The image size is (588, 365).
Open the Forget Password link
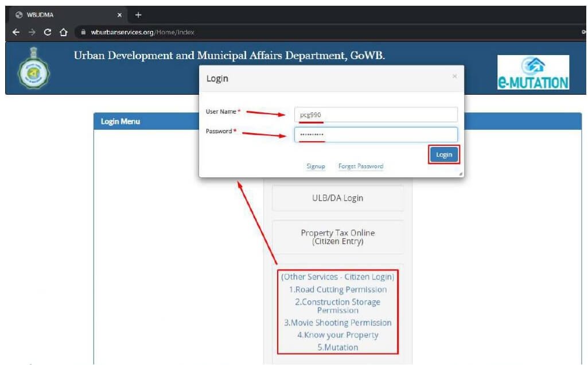[x=361, y=166]
